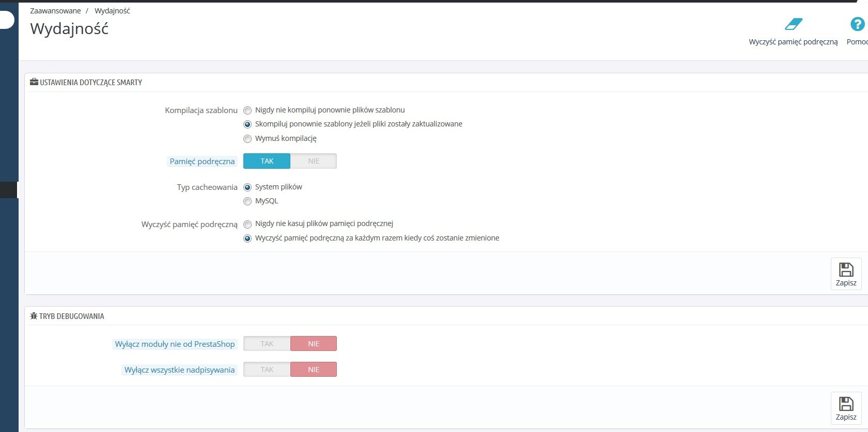The image size is (868, 432).
Task: Switch 'Wyłącz wszystkie nadpisywania' to TAK
Action: click(x=267, y=370)
